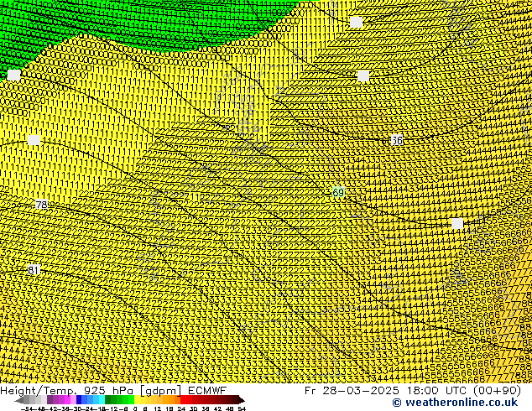Click the blue section of temperature legend
Screen dimensions: 532x411
point(91,399)
